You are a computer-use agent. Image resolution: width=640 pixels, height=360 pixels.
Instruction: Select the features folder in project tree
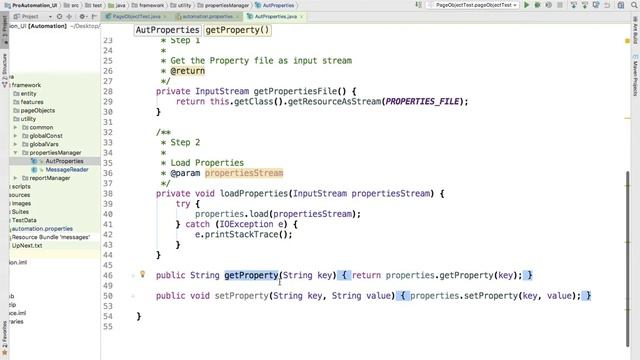click(28, 102)
